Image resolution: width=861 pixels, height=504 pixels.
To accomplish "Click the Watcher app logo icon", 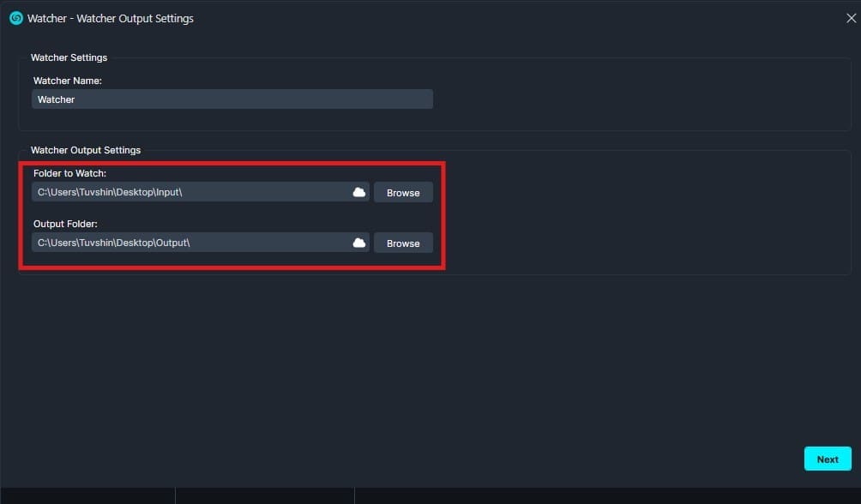I will 15,18.
